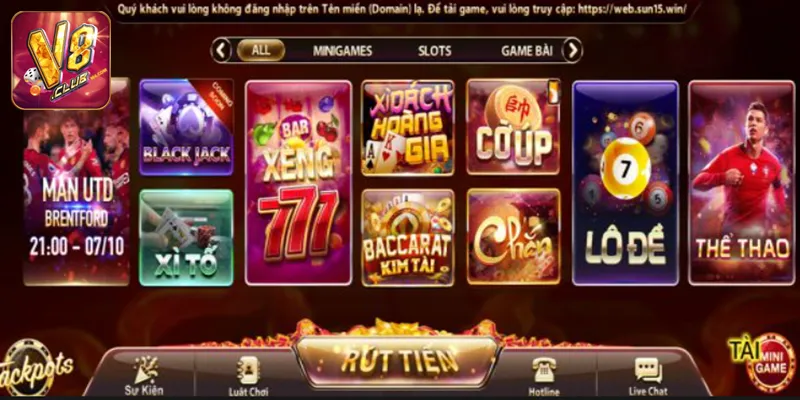The height and width of the screenshot is (400, 800).
Task: Click the V8 Club logo
Action: [x=61, y=60]
